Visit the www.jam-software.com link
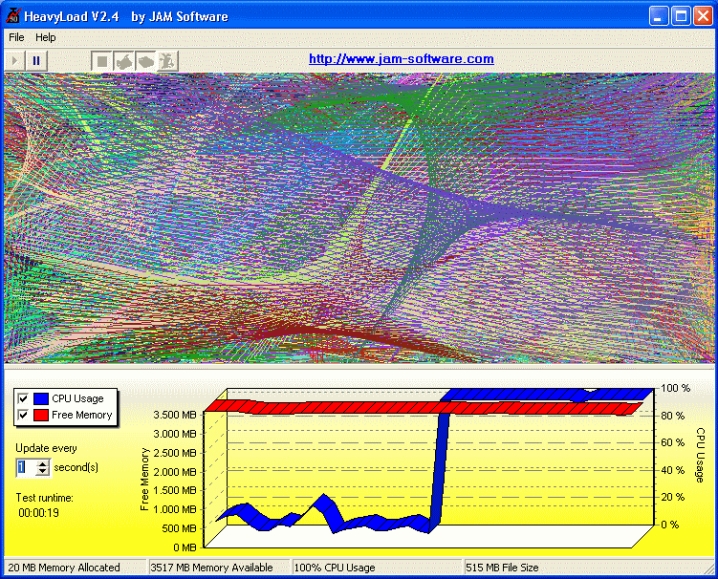Image resolution: width=718 pixels, height=579 pixels. coord(401,59)
